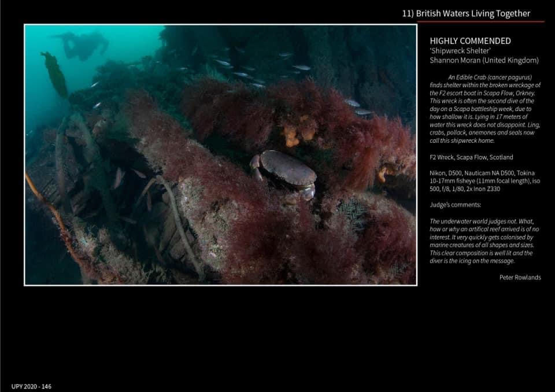Select the judge name Peter Rowlands
The width and height of the screenshot is (555, 392).
520,278
